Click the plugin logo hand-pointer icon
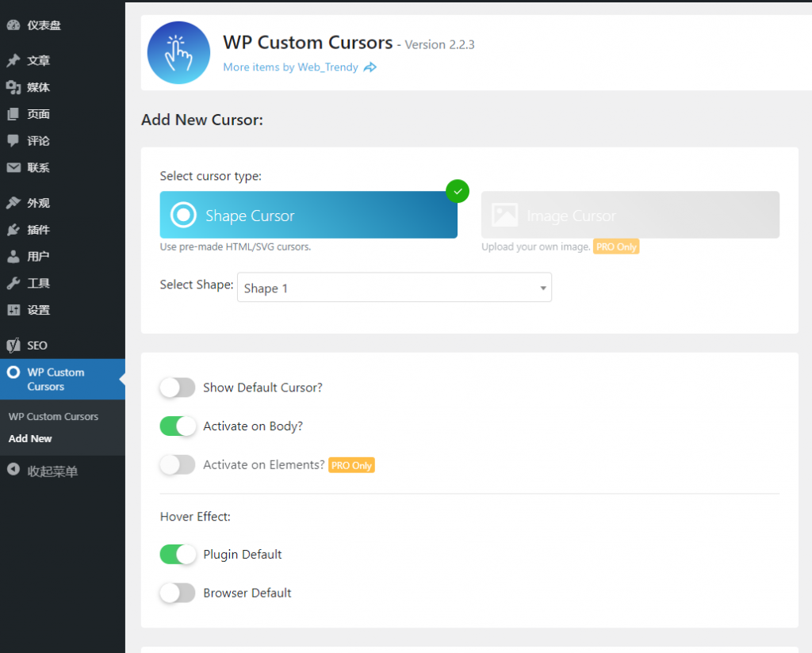The height and width of the screenshot is (653, 812). click(x=178, y=53)
